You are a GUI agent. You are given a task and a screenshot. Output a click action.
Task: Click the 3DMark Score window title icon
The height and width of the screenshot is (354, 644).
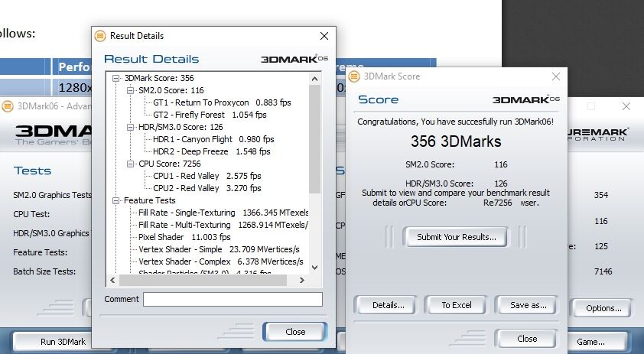(x=353, y=76)
